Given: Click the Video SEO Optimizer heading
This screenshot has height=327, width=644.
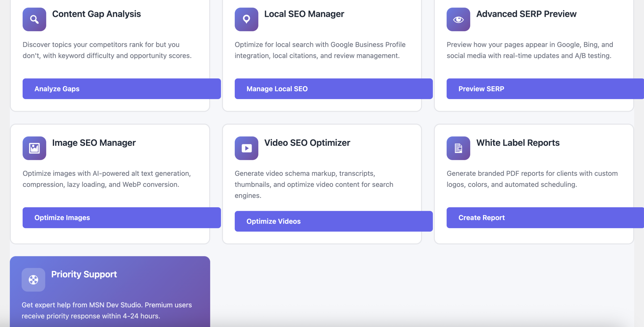Looking at the screenshot, I should click(307, 143).
